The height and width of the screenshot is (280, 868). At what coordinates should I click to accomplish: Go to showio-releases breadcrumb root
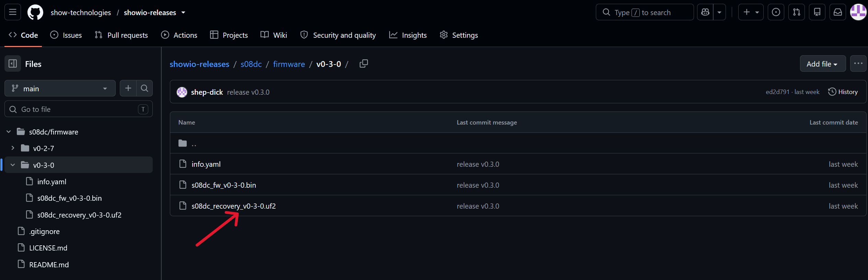coord(199,64)
